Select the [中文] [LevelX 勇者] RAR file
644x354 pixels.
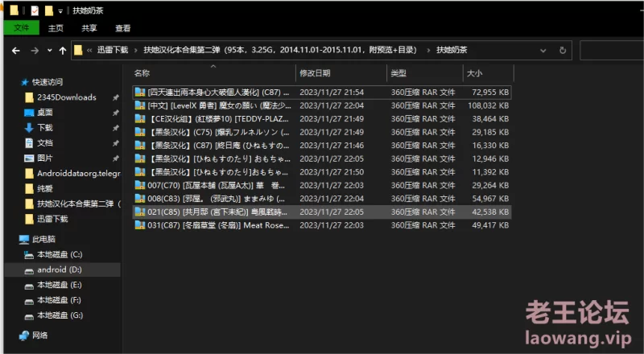(323, 105)
